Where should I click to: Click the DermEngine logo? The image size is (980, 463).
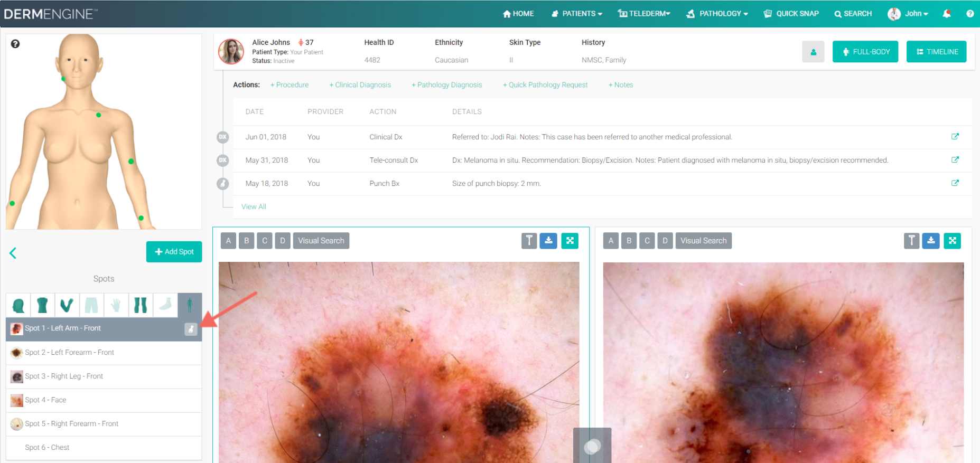[x=51, y=14]
